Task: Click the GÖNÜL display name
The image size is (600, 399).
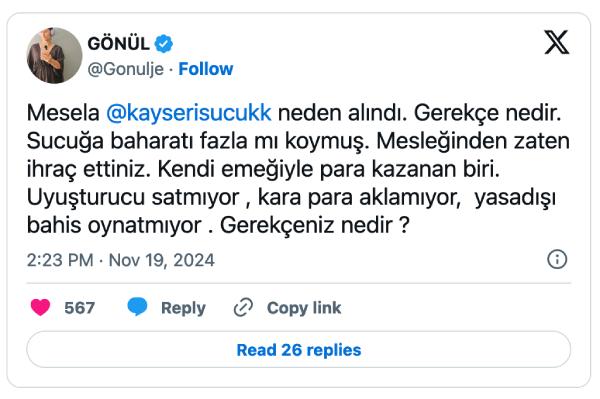Action: click(x=118, y=44)
